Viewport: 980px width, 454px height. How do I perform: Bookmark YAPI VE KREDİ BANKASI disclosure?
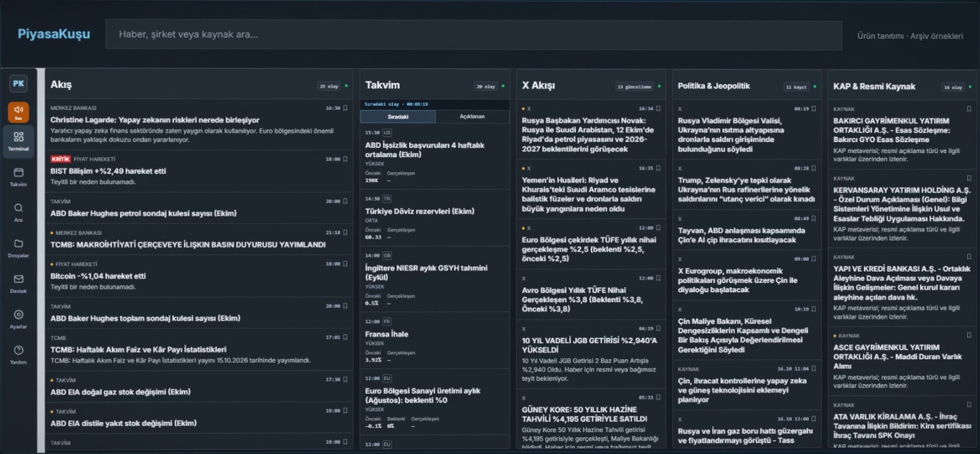pyautogui.click(x=969, y=257)
